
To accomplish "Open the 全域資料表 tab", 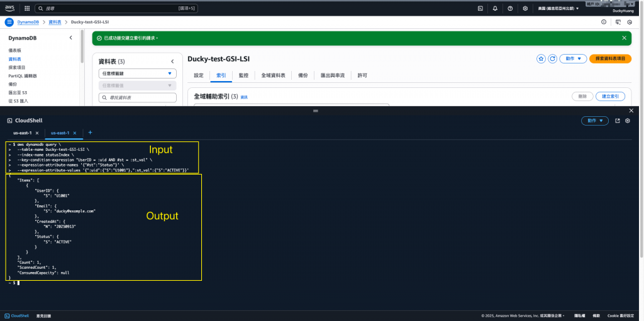I will (x=273, y=75).
